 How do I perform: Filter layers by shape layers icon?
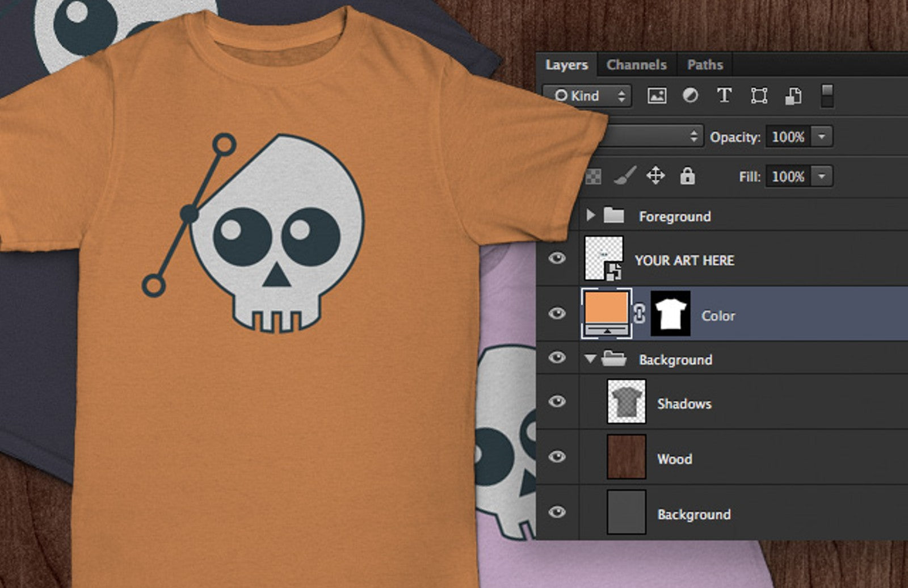coord(759,95)
